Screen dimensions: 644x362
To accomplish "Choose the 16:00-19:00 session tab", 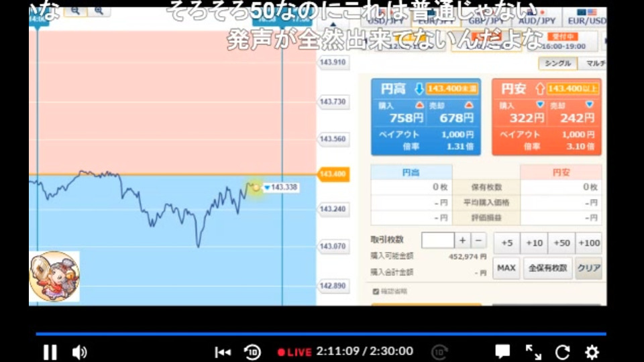I will (563, 42).
